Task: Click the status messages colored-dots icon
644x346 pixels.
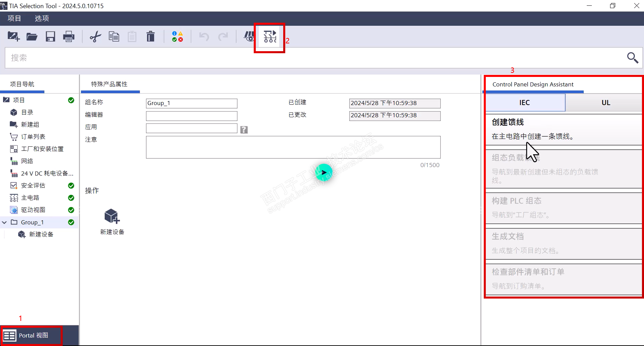Action: pyautogui.click(x=178, y=36)
